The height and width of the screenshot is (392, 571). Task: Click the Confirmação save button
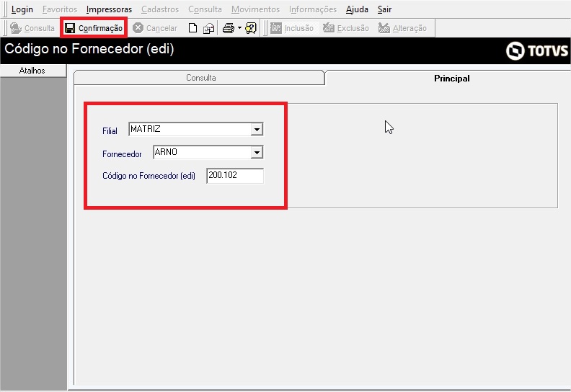coord(94,28)
